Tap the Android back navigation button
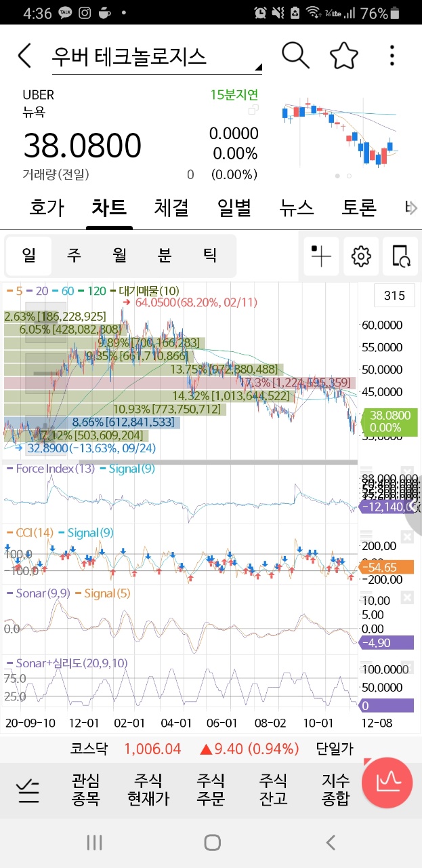Screen dimensions: 422x868 point(331,843)
